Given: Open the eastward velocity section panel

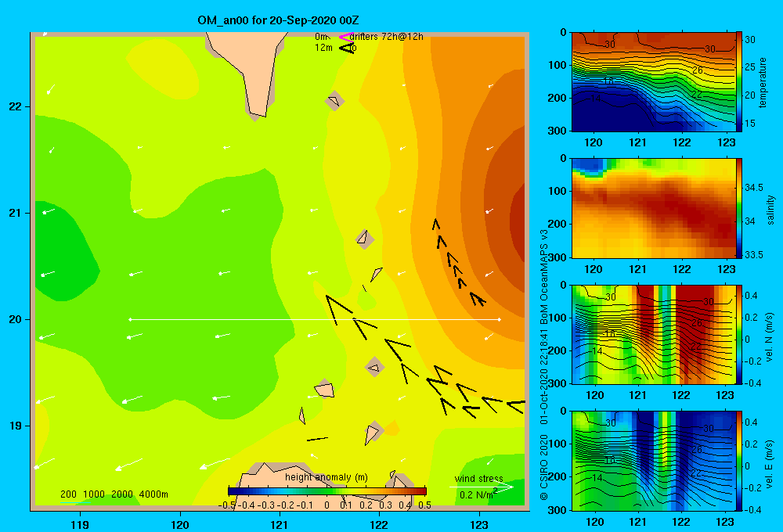Looking at the screenshot, I should point(654,461).
